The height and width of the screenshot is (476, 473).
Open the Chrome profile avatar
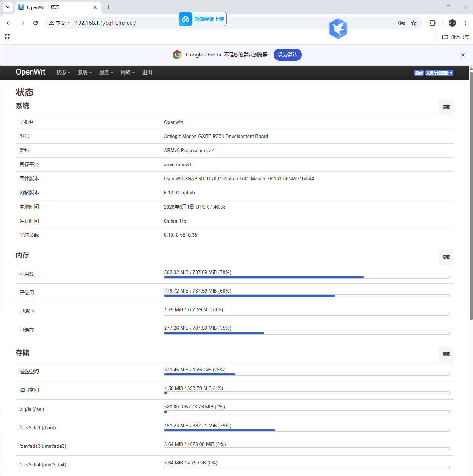click(452, 23)
